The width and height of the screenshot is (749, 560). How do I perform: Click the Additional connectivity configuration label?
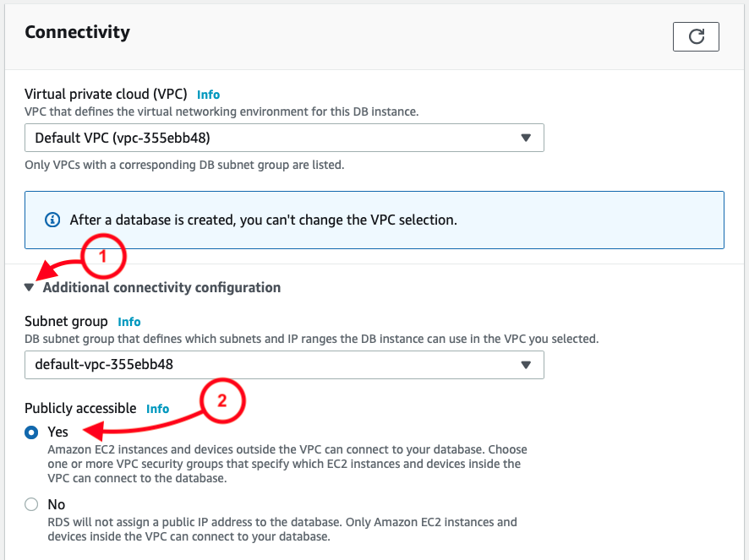(161, 287)
